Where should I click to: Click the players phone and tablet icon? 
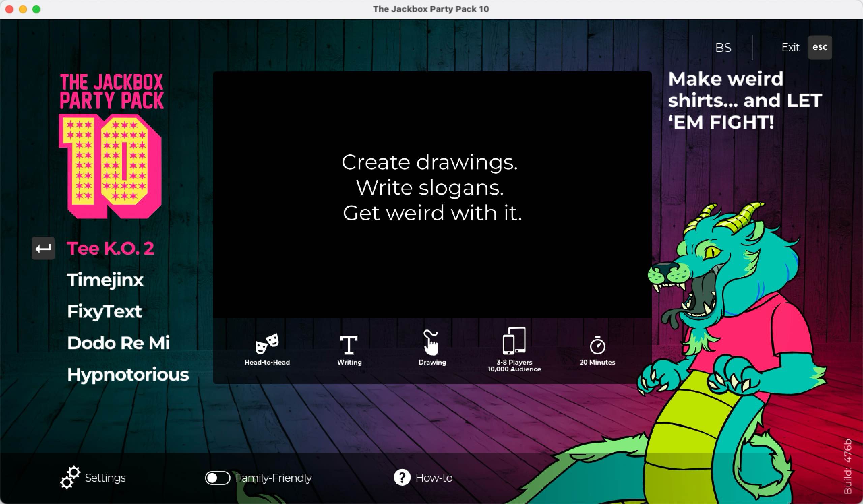click(x=514, y=341)
